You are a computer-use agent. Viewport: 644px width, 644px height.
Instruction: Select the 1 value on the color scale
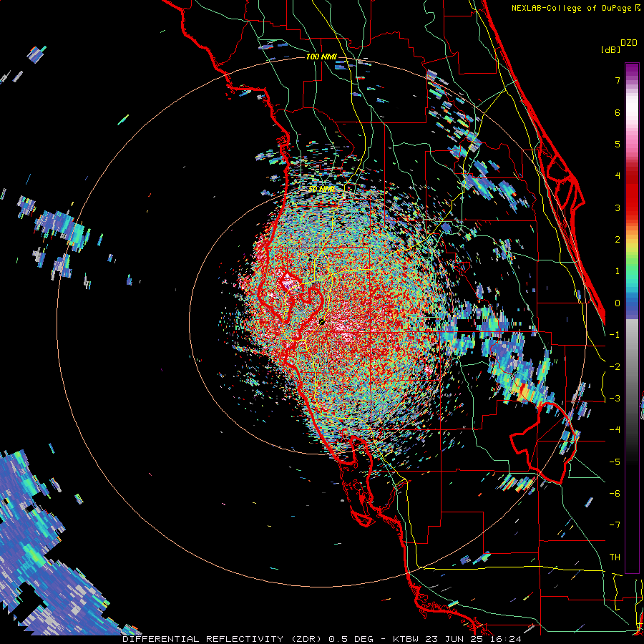click(x=618, y=271)
